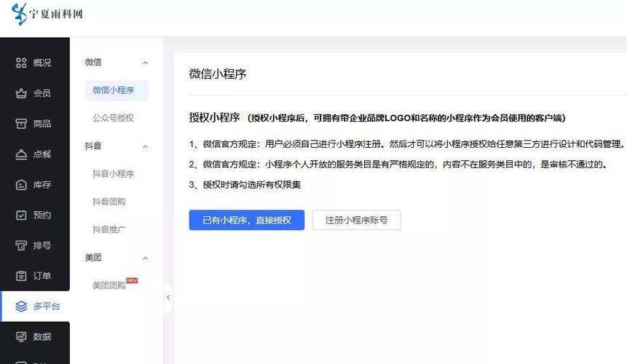Image resolution: width=627 pixels, height=364 pixels.
Task: Click the NEW badge on 美团团购
Action: (x=132, y=280)
